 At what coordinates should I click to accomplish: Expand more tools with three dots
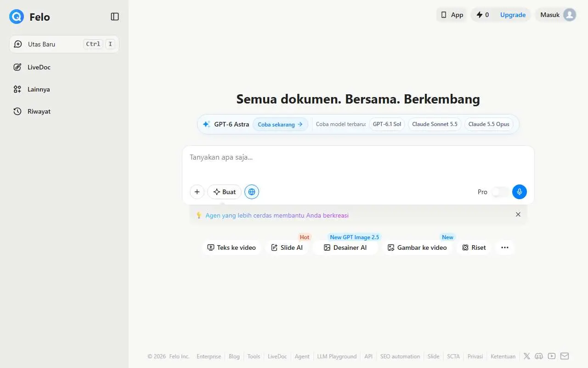coord(505,247)
